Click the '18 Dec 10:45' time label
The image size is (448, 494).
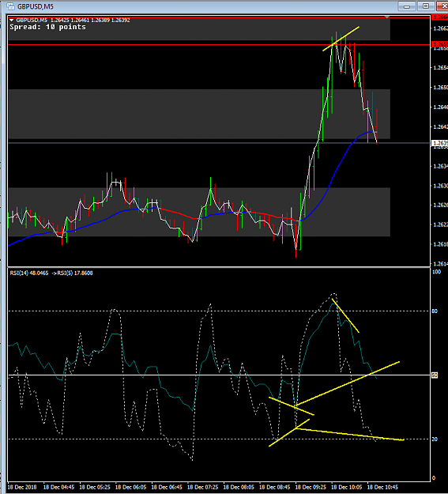382,487
